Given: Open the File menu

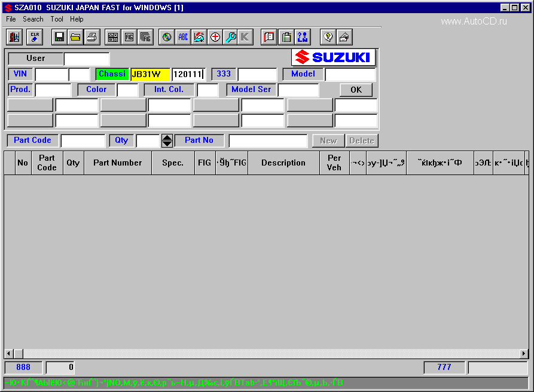Looking at the screenshot, I should click(11, 19).
